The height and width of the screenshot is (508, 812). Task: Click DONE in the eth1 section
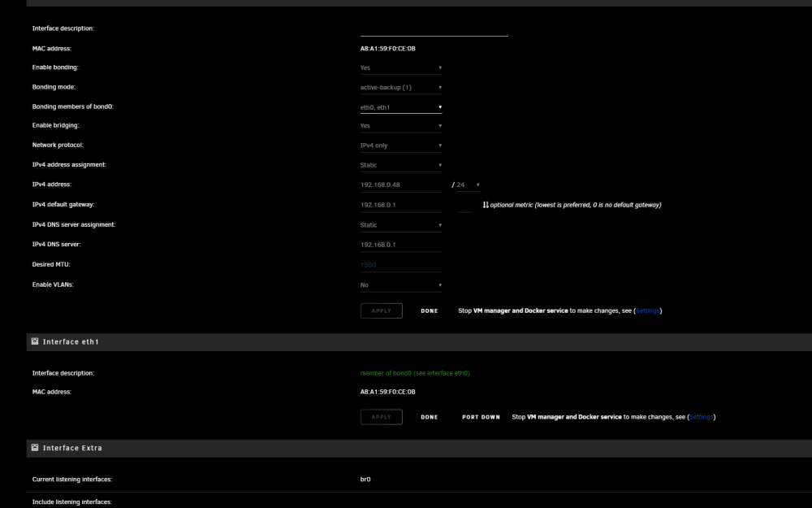[x=430, y=417]
